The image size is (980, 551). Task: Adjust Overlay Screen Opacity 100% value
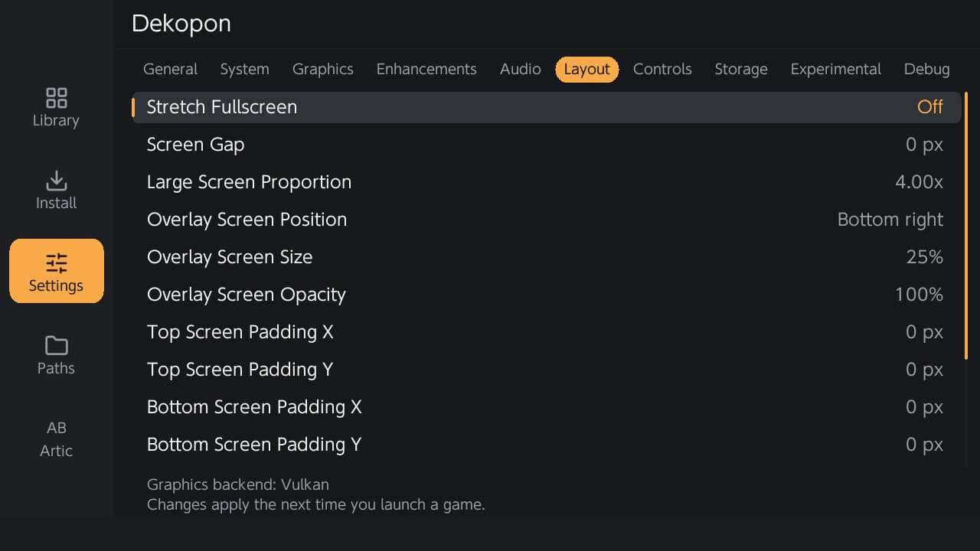[x=919, y=295]
